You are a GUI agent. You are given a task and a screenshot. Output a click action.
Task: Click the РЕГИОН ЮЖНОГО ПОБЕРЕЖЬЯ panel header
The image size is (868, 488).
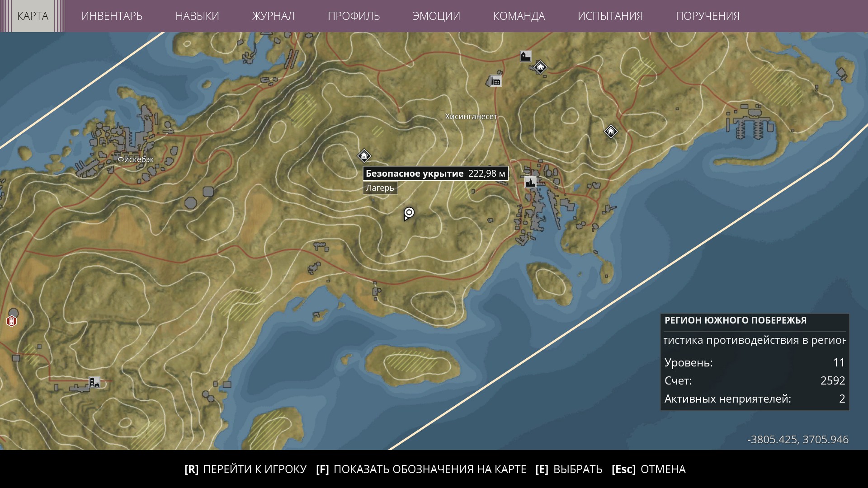click(736, 320)
